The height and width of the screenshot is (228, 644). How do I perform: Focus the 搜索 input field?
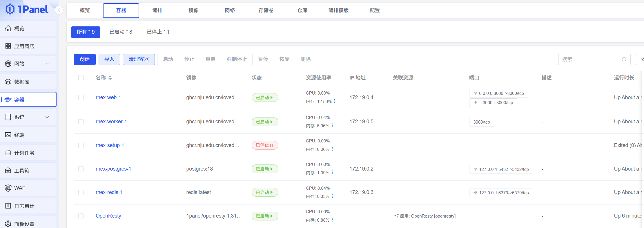click(594, 59)
